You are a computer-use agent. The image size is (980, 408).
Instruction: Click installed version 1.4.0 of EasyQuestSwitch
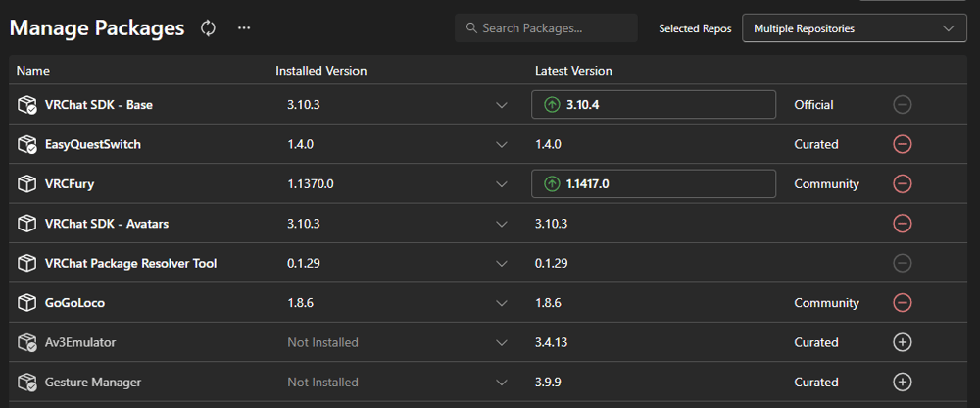300,144
